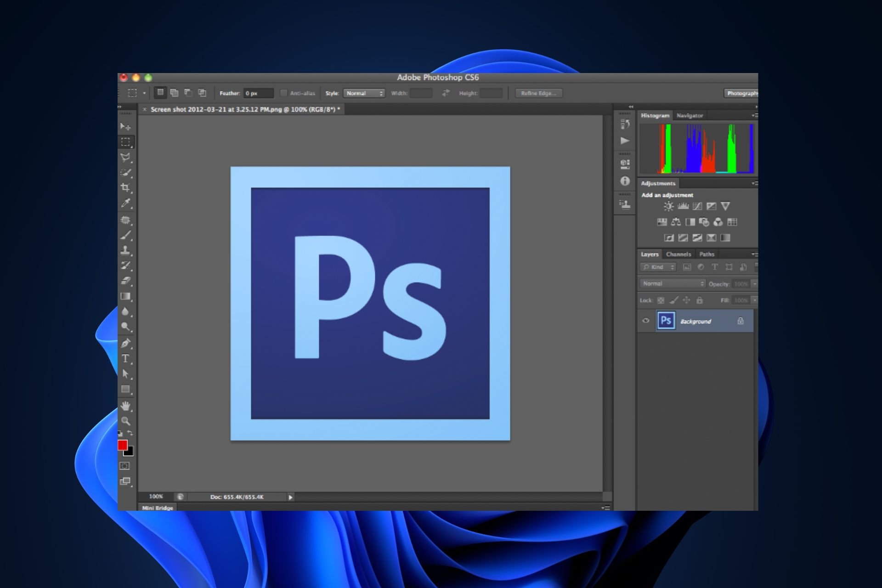Hide the Background layer visibility eye
This screenshot has height=588, width=882.
(x=645, y=321)
